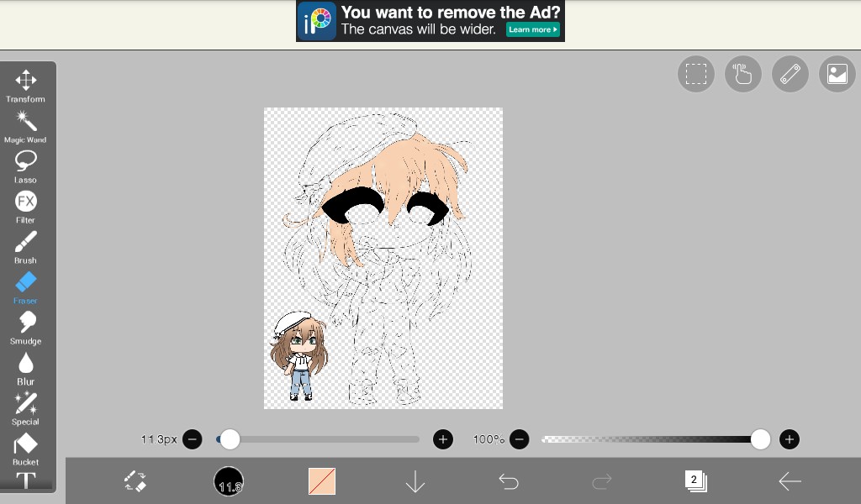Click Learn more in the ad banner

coord(533,29)
